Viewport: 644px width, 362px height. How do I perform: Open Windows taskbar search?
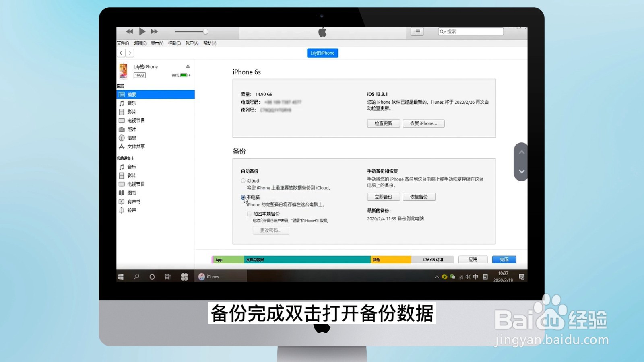click(136, 276)
